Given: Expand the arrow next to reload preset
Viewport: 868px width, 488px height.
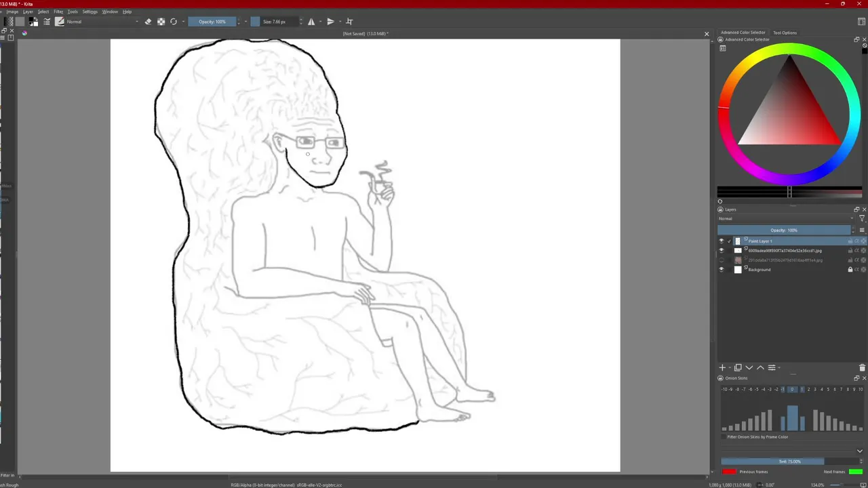Looking at the screenshot, I should tap(182, 22).
